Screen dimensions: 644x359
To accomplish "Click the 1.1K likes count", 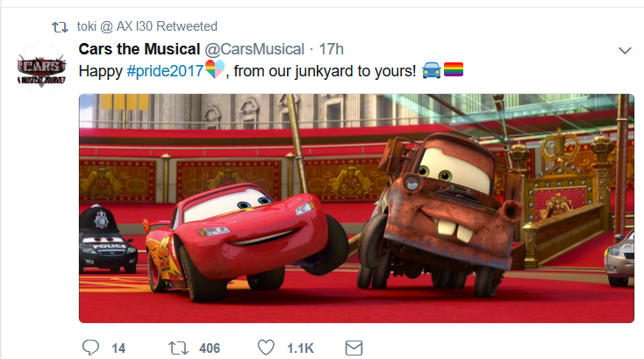I will click(x=300, y=348).
